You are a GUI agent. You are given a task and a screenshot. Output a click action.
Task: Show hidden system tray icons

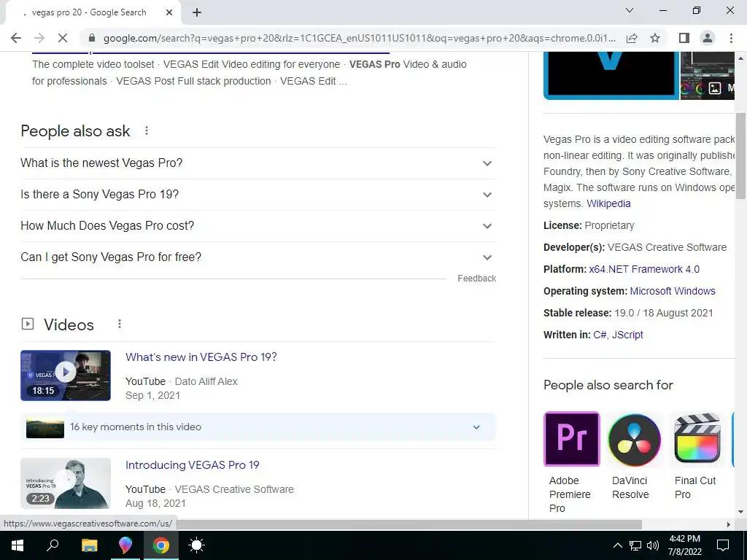(617, 545)
